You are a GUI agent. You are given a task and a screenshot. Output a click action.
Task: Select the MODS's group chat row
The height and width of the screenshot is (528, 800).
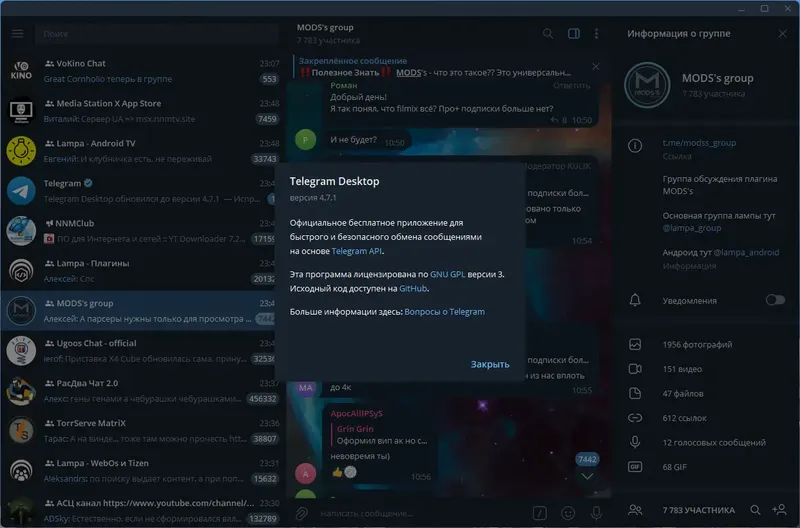click(138, 311)
